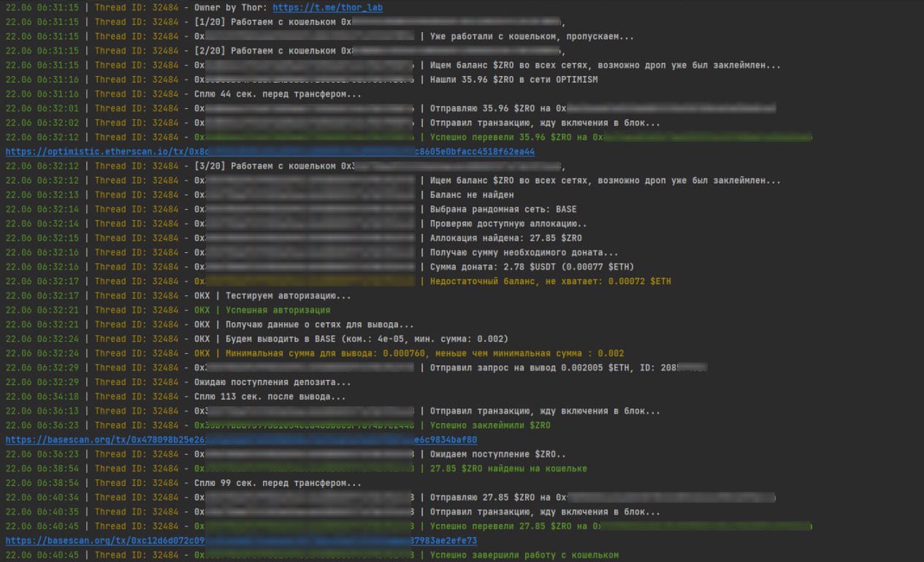Image resolution: width=924 pixels, height=562 pixels.
Task: Click 'Сумма доната: 2.78 $USDT' message
Action: pyautogui.click(x=532, y=267)
